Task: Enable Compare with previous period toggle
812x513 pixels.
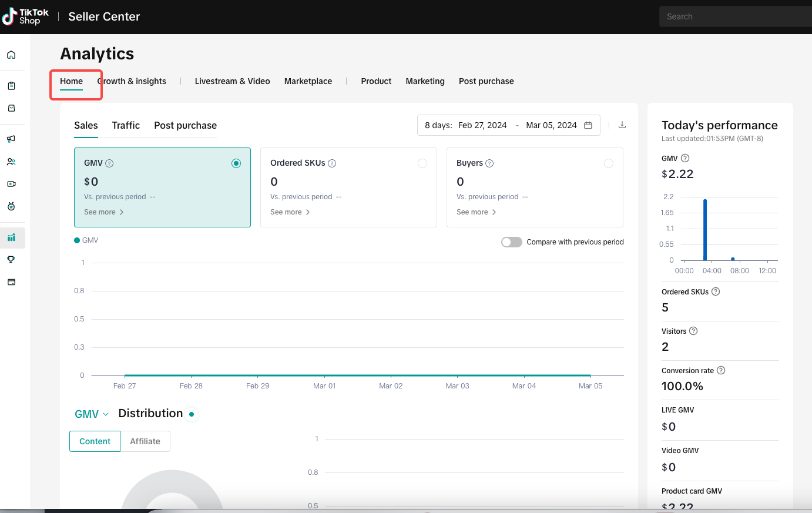Action: [x=511, y=242]
